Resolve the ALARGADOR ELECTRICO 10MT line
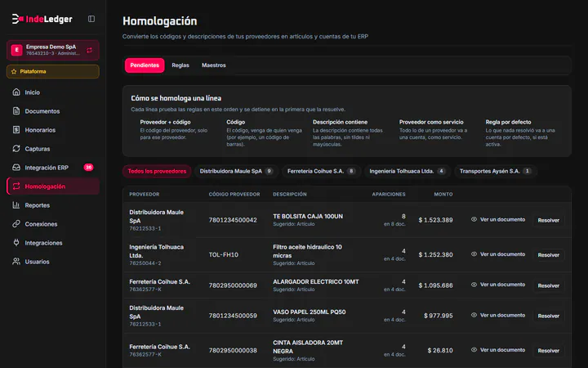 coord(548,285)
